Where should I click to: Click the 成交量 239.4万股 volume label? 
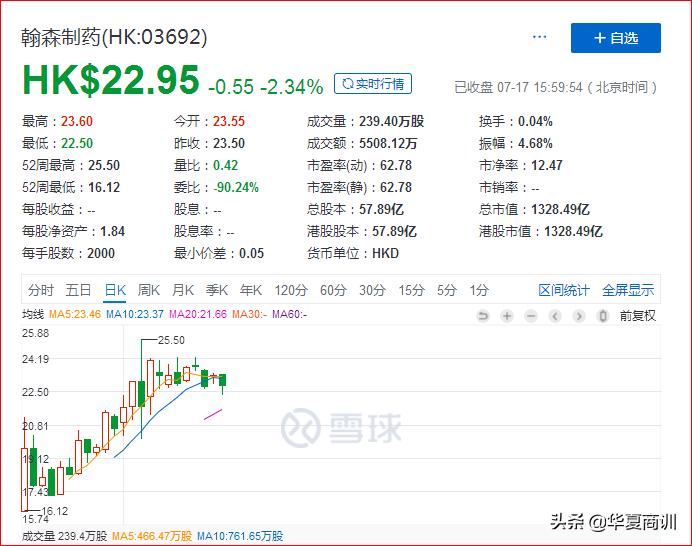click(x=64, y=536)
